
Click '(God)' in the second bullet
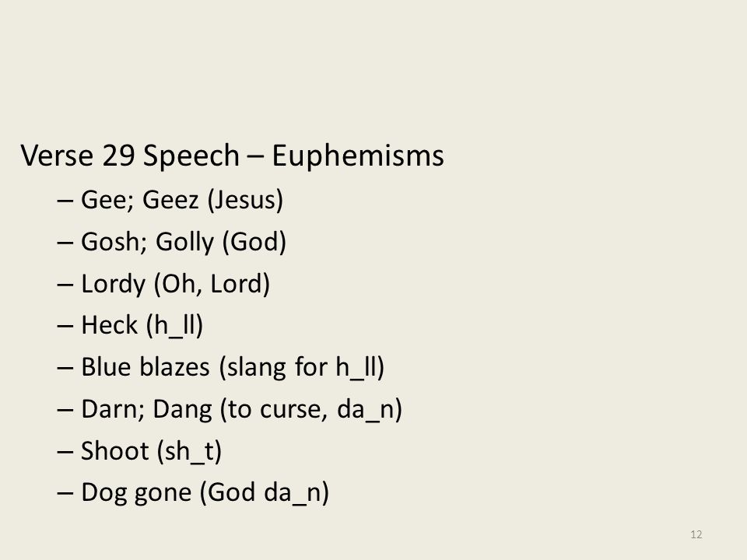(254, 241)
